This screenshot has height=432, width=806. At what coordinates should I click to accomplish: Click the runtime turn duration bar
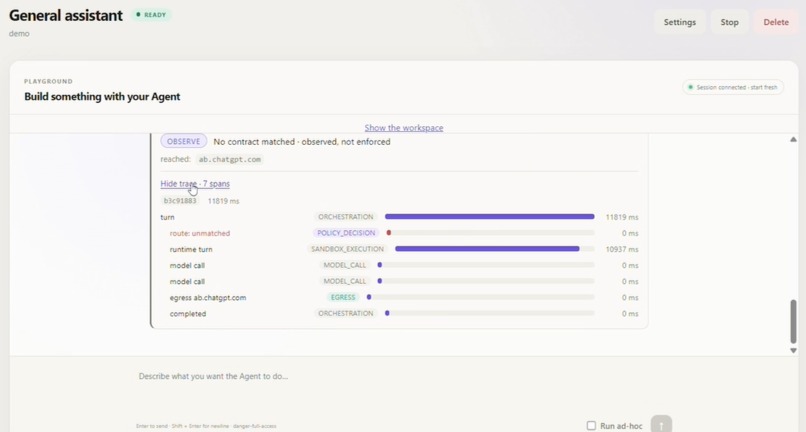(487, 249)
